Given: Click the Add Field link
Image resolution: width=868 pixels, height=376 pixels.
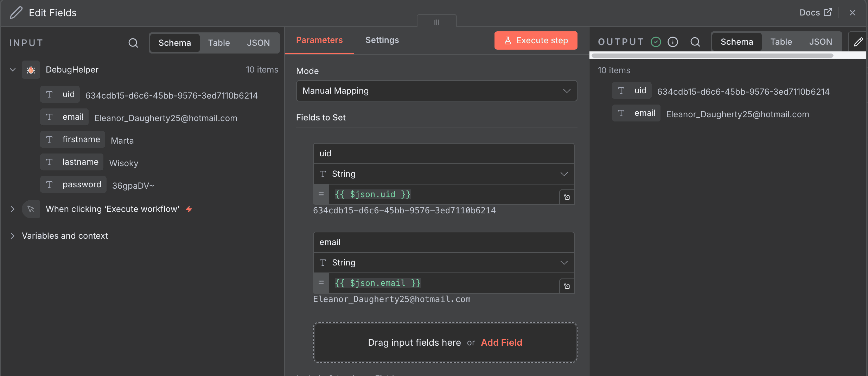Looking at the screenshot, I should coord(501,343).
